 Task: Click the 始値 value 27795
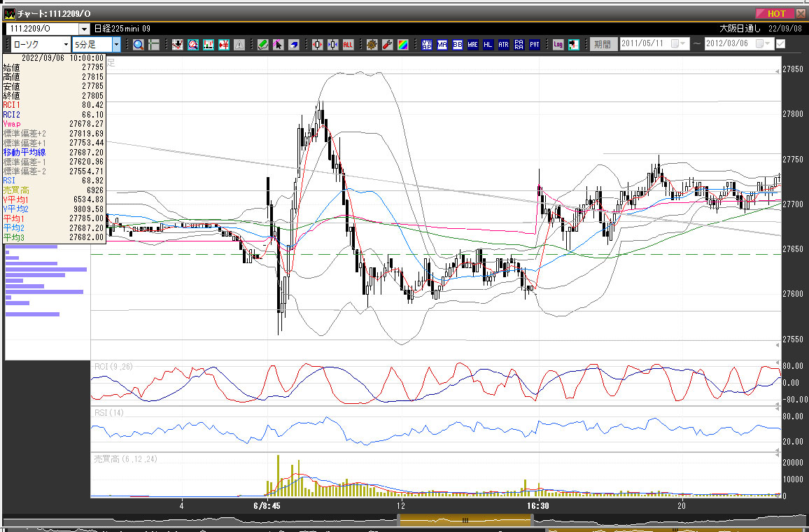click(x=92, y=67)
